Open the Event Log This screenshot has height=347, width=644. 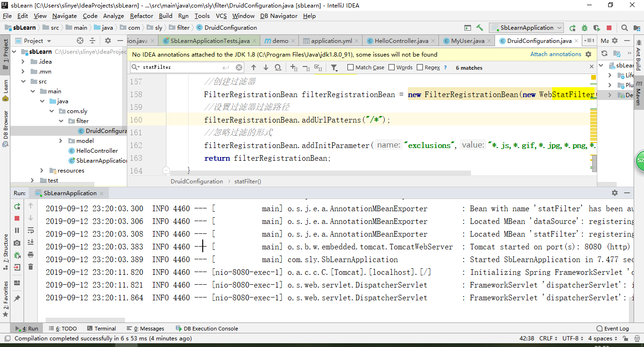[612, 329]
